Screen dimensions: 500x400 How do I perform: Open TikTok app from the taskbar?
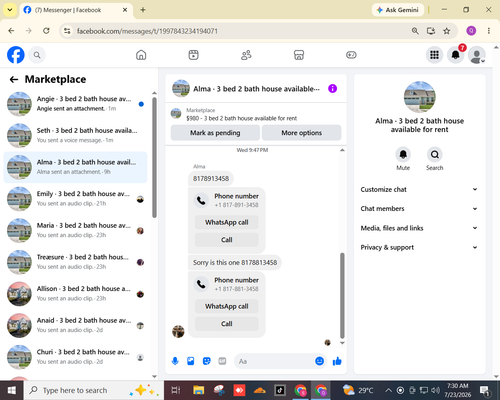[x=280, y=390]
